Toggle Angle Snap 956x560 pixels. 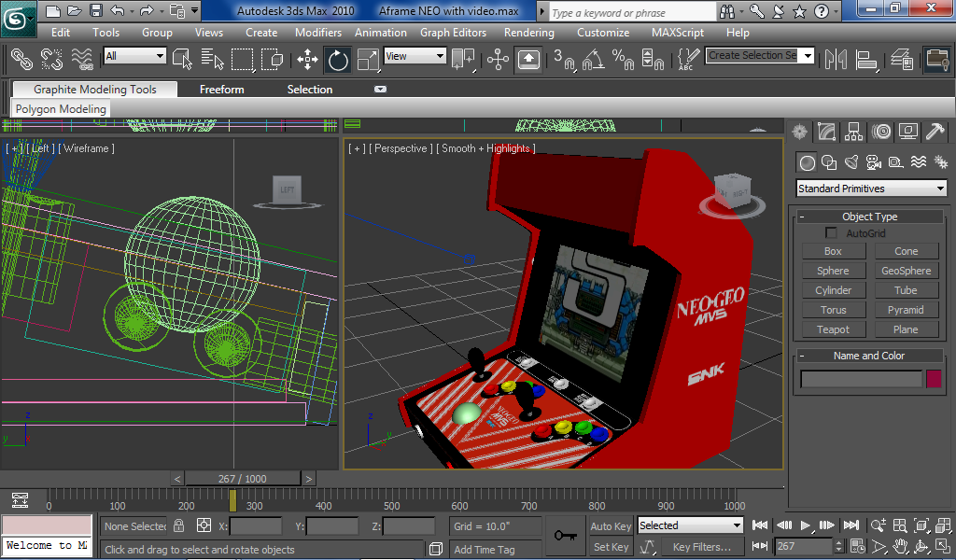[594, 59]
